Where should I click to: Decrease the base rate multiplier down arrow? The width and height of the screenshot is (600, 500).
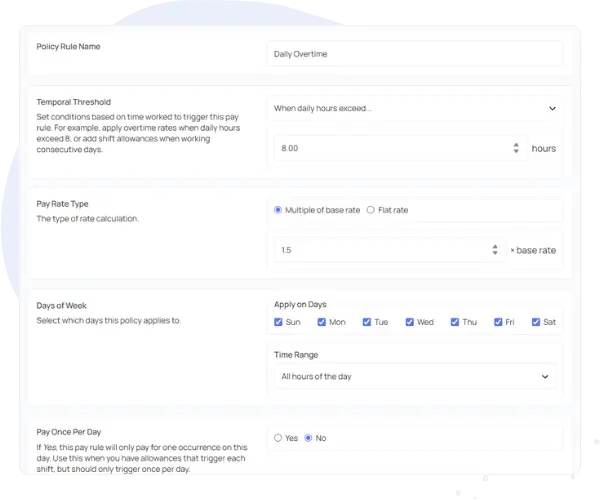click(x=495, y=253)
